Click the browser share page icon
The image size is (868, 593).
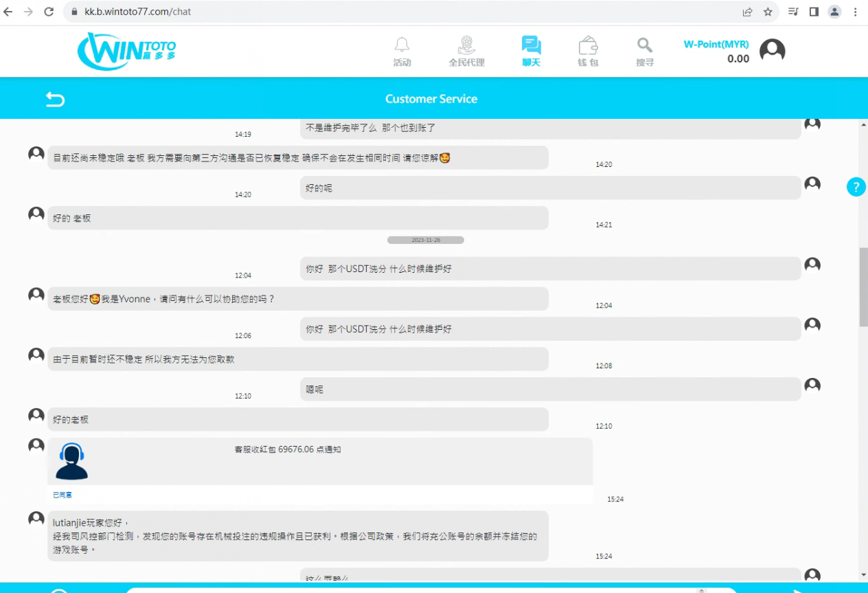click(747, 12)
